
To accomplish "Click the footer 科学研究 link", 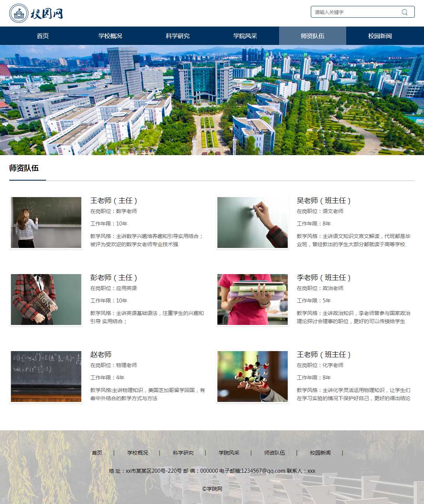I will [x=183, y=453].
